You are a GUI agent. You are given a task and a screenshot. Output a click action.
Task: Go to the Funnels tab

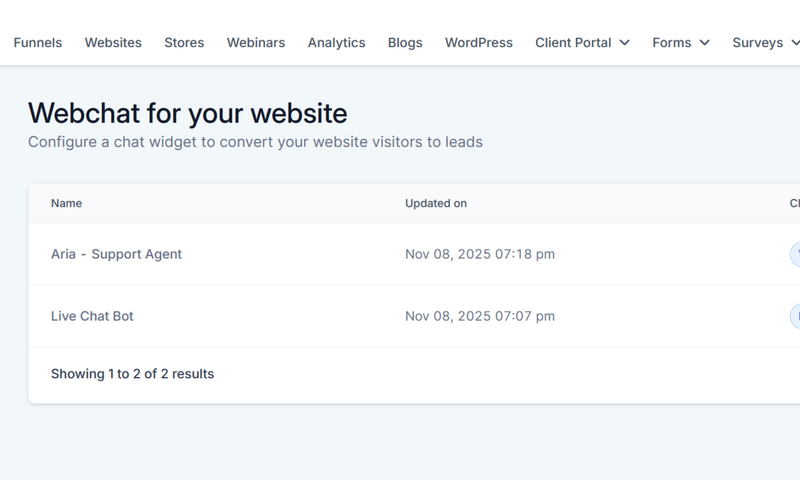37,43
